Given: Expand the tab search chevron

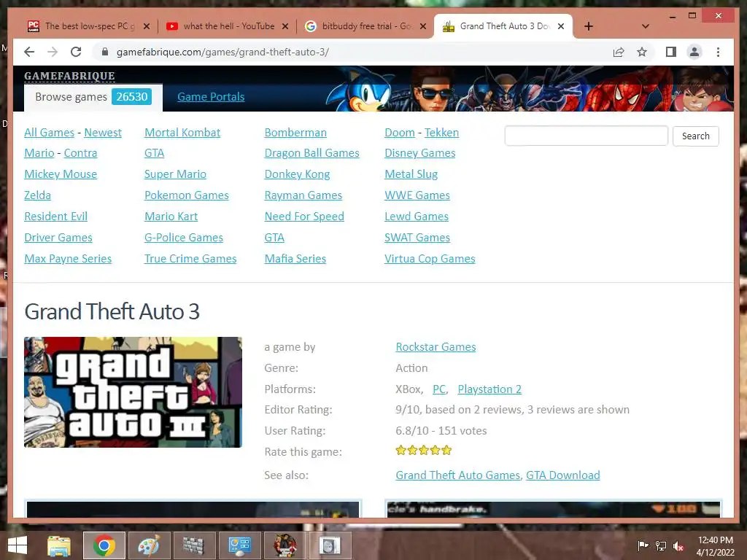Looking at the screenshot, I should (x=646, y=26).
